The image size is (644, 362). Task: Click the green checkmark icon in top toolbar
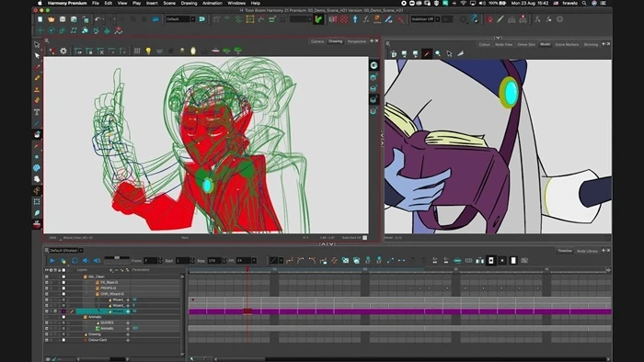click(318, 19)
